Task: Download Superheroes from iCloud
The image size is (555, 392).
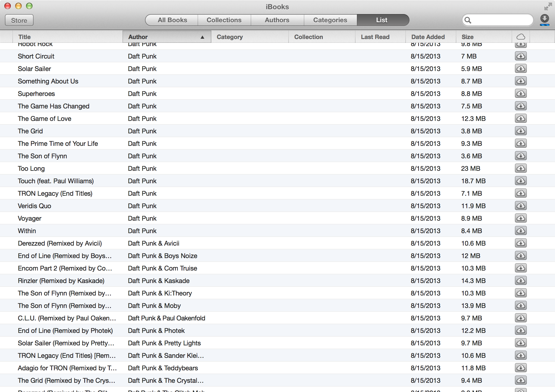Action: coord(521,94)
